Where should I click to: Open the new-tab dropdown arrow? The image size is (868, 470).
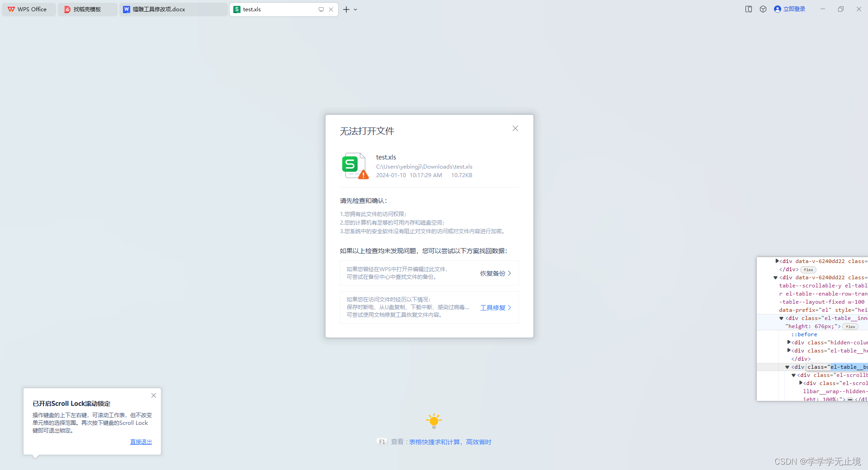pos(355,9)
